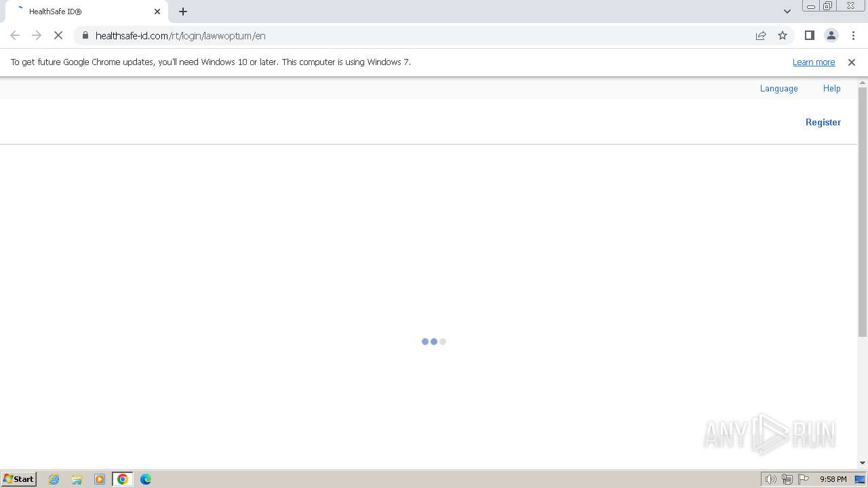The width and height of the screenshot is (868, 488).
Task: Bookmark this tab with the star icon
Action: pyautogui.click(x=783, y=35)
